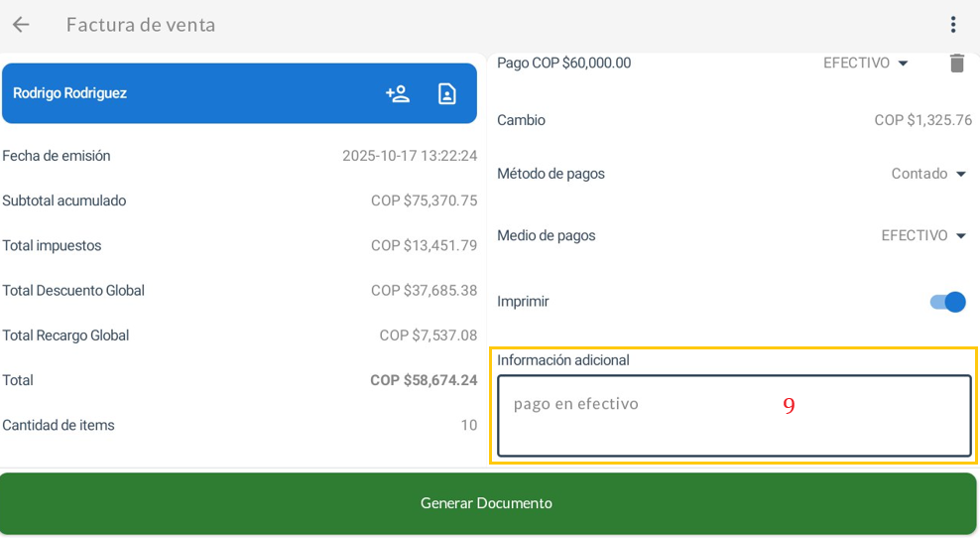Click the Información adicional text field
The width and height of the screenshot is (980, 538).
coord(734,416)
